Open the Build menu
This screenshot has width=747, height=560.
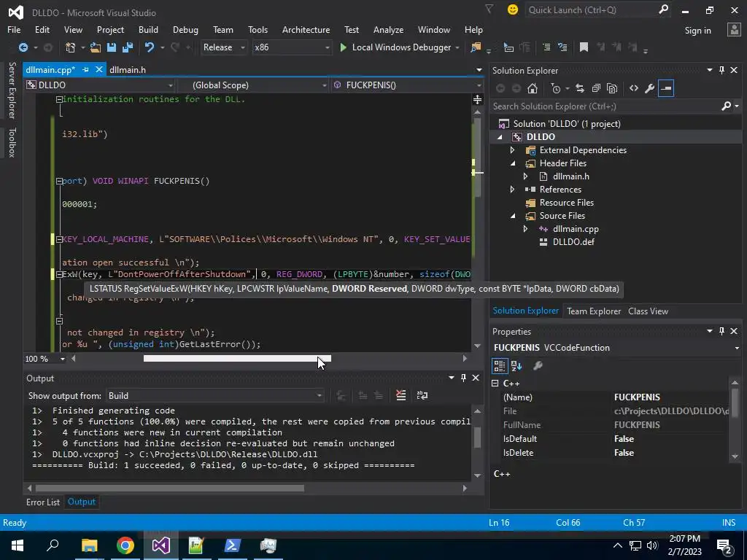[148, 29]
